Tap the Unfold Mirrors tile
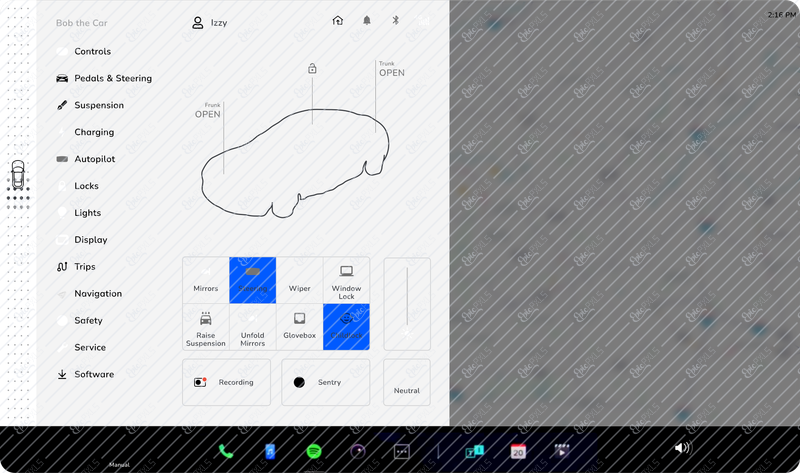 click(x=253, y=327)
